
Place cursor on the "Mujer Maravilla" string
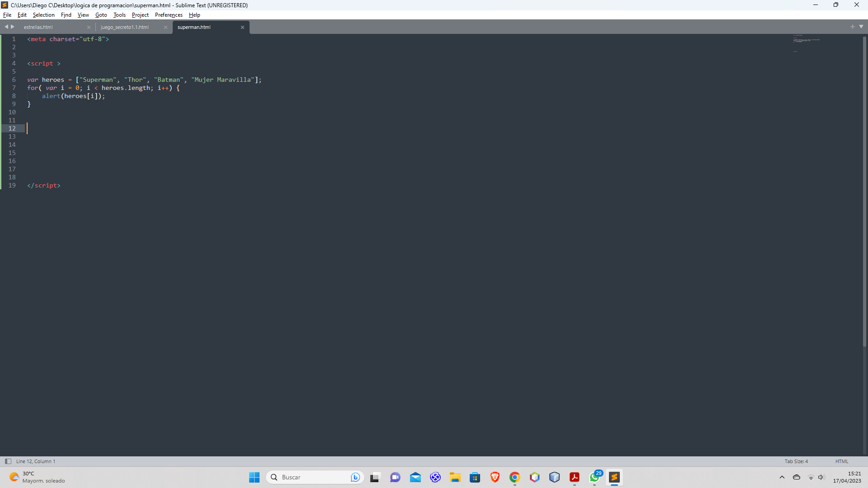click(222, 80)
